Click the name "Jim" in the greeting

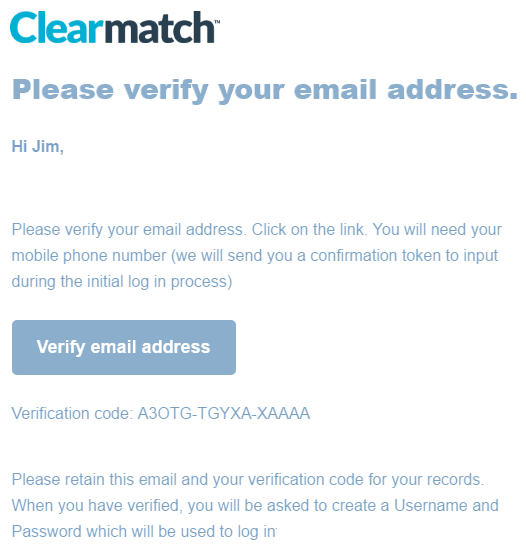[x=46, y=147]
